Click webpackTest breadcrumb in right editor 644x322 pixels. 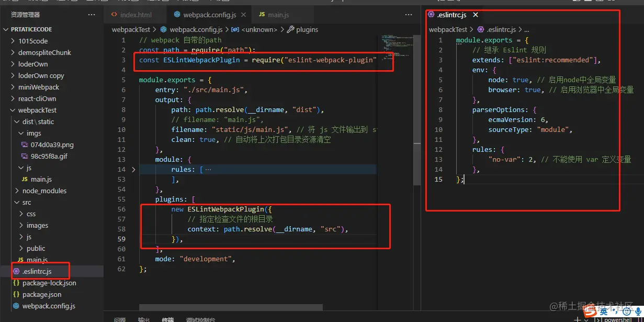click(x=448, y=30)
